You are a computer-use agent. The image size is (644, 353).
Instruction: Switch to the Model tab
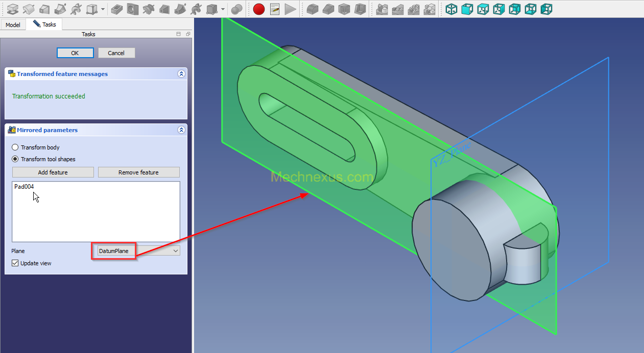point(13,24)
